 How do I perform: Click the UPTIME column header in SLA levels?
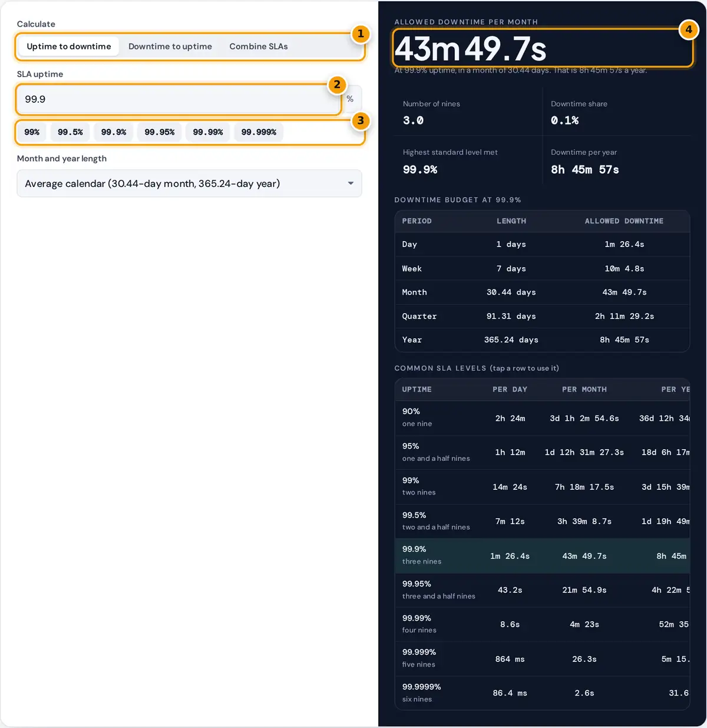(x=417, y=390)
